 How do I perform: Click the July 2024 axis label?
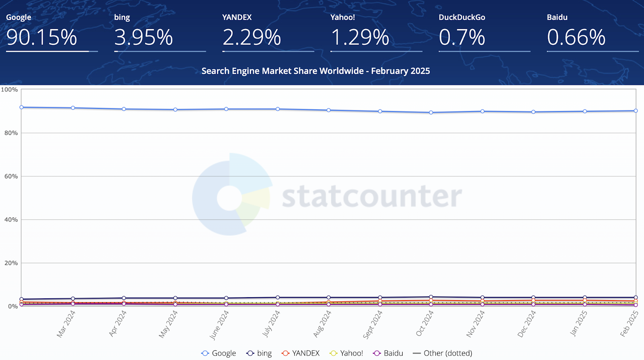click(x=271, y=324)
